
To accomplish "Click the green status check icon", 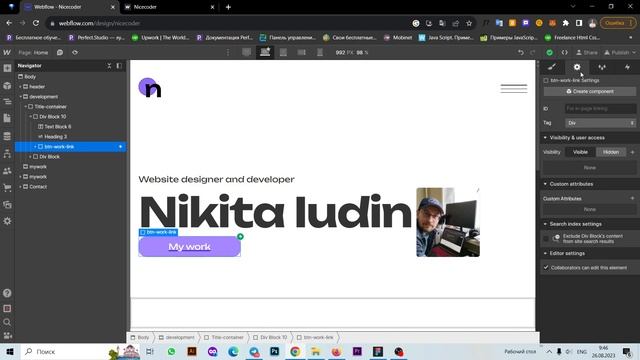I will (549, 52).
